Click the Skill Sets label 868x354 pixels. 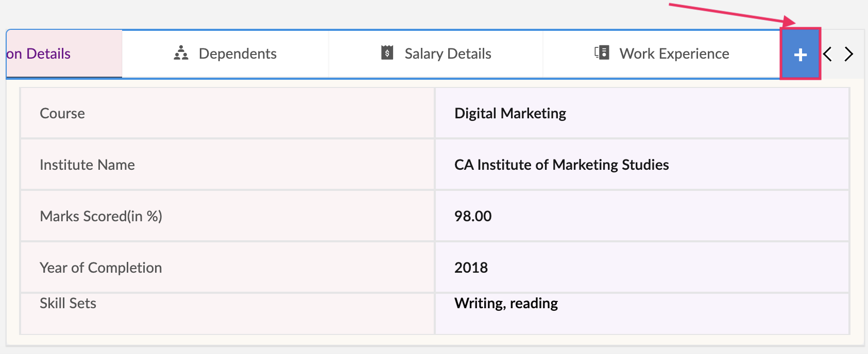coord(68,303)
